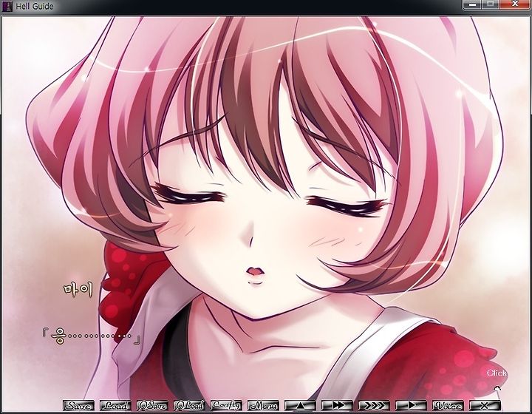Maximize the Hell Guide window
Image resolution: width=532 pixels, height=414 pixels.
point(490,4)
